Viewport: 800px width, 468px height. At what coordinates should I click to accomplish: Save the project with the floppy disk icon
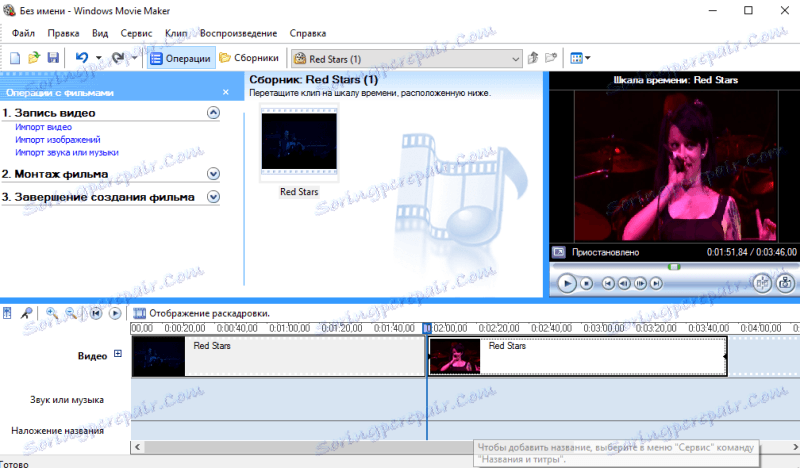point(53,58)
